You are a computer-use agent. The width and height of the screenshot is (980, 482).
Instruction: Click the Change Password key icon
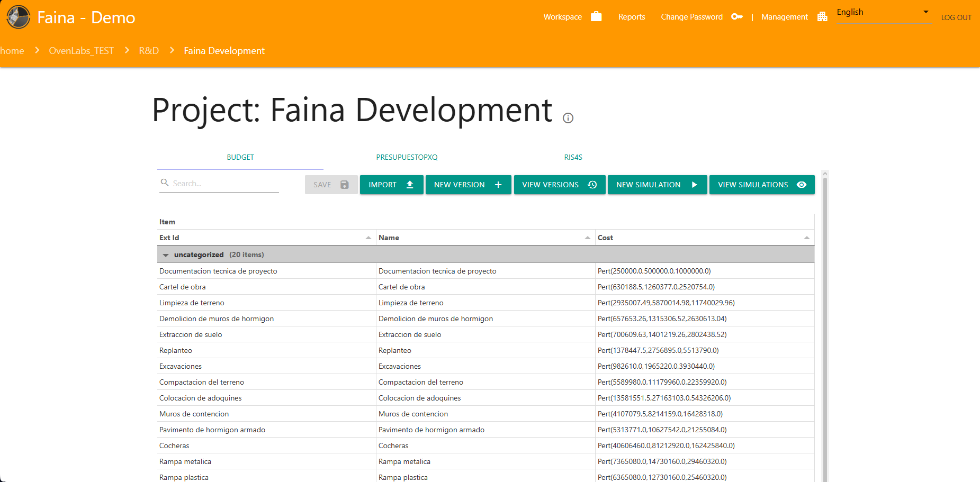(737, 17)
